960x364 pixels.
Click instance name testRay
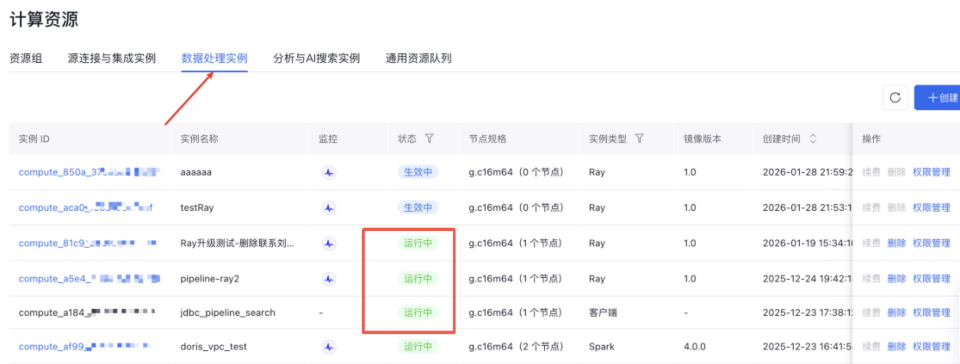198,208
